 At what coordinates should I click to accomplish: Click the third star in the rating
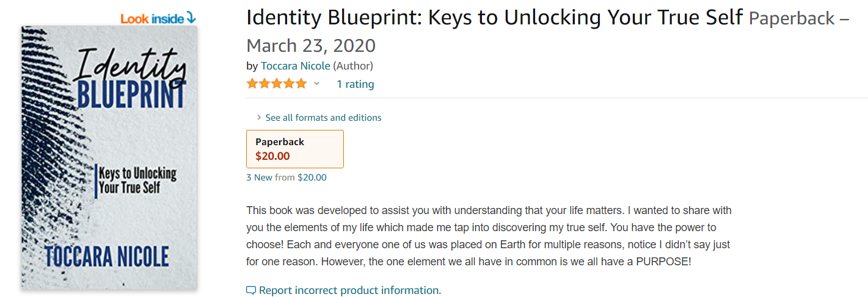(277, 84)
